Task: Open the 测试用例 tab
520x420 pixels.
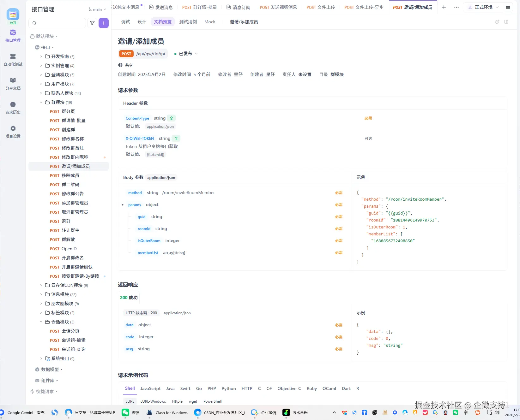Action: [x=188, y=22]
